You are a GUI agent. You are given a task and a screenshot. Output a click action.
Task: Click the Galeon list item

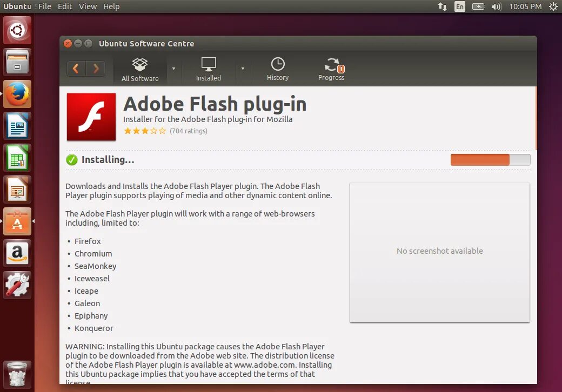point(87,303)
